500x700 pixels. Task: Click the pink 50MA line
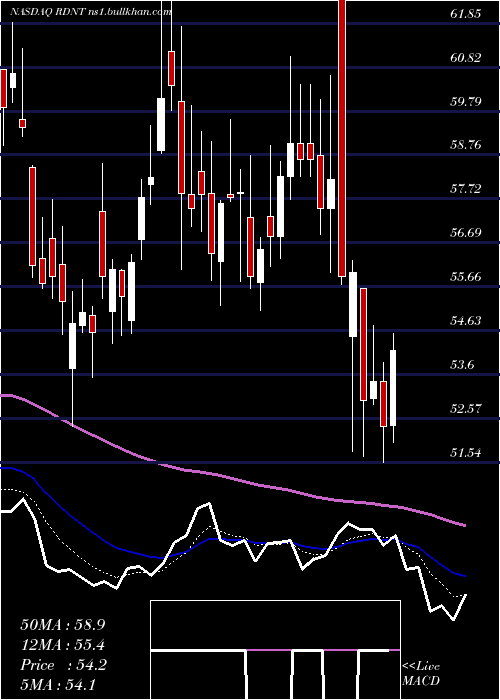tap(232, 479)
